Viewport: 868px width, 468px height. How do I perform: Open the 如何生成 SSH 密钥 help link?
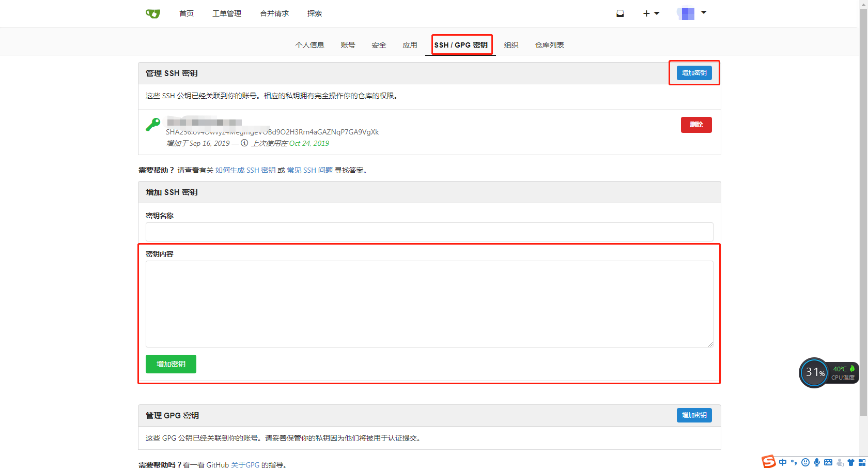[x=245, y=170]
